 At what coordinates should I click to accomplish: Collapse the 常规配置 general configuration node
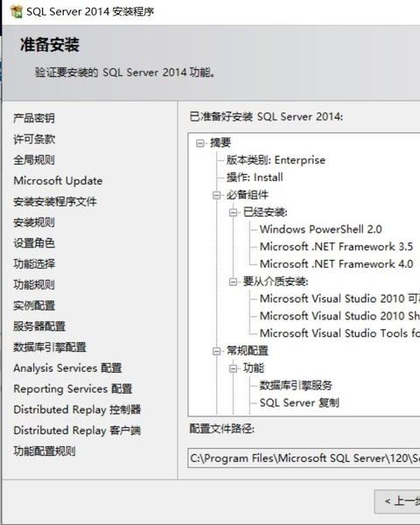coord(217,351)
